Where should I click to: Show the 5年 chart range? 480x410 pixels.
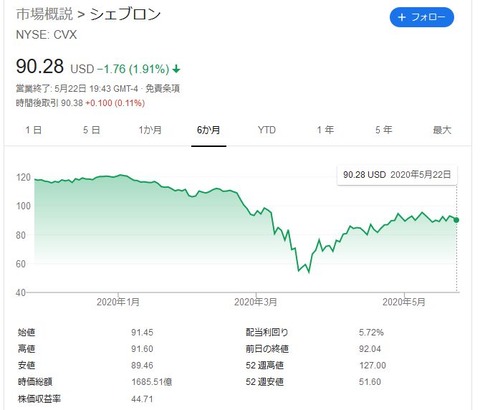(x=384, y=130)
